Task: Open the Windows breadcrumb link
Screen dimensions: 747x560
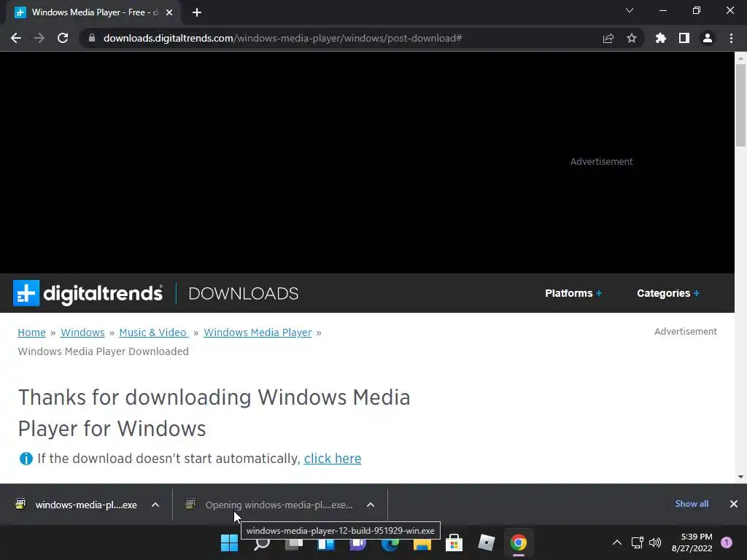Action: (x=82, y=332)
